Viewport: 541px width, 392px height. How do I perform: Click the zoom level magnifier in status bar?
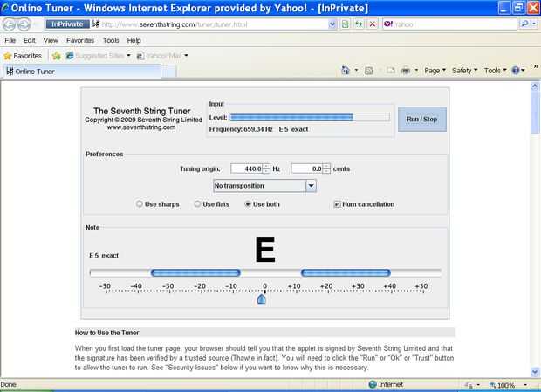[493, 385]
